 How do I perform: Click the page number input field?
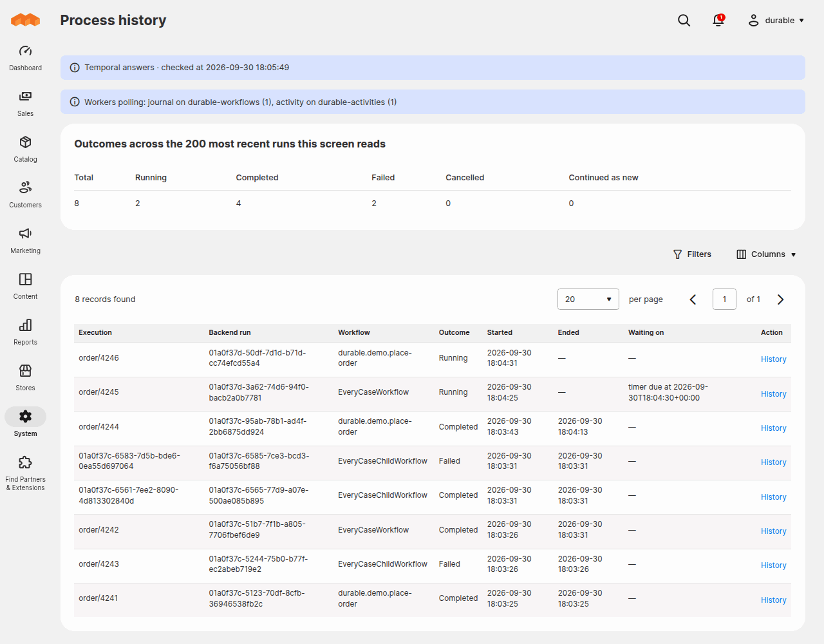pyautogui.click(x=724, y=299)
